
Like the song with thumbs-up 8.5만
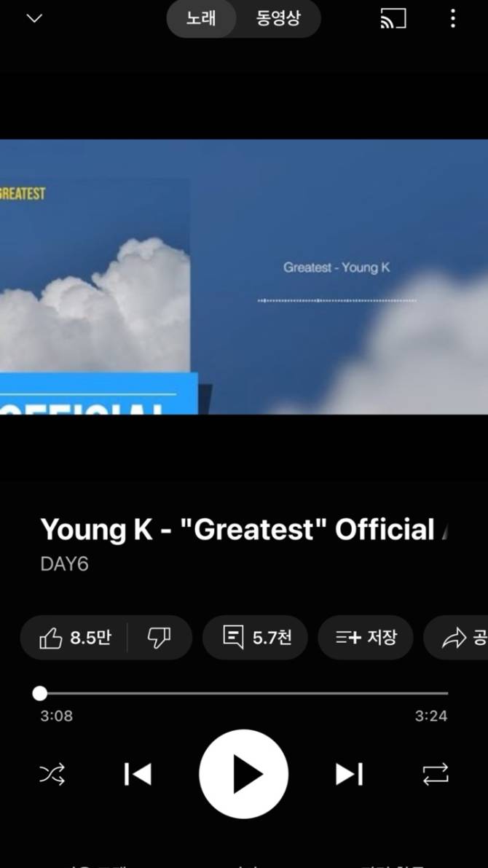[x=75, y=638]
